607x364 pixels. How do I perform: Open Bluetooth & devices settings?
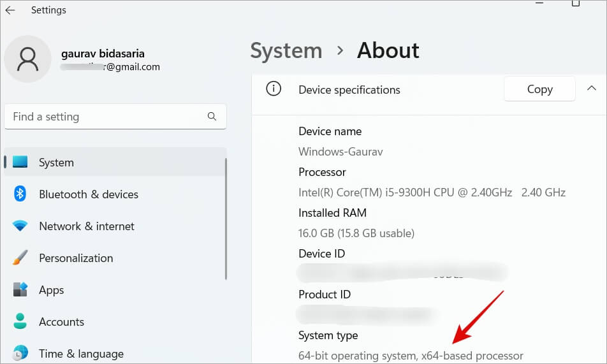pyautogui.click(x=115, y=194)
